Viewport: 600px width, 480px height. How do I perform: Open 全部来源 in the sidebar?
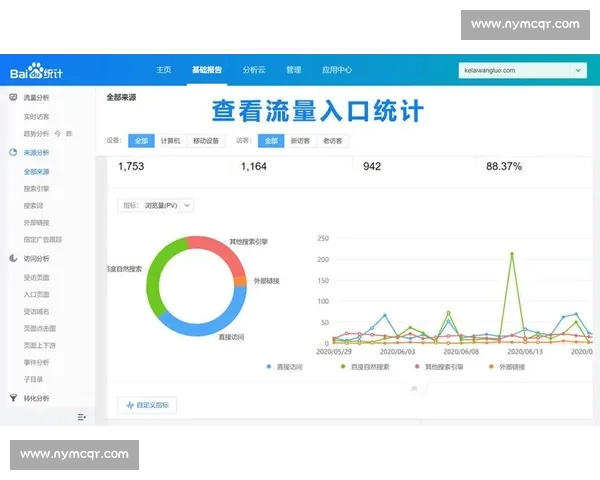point(36,171)
